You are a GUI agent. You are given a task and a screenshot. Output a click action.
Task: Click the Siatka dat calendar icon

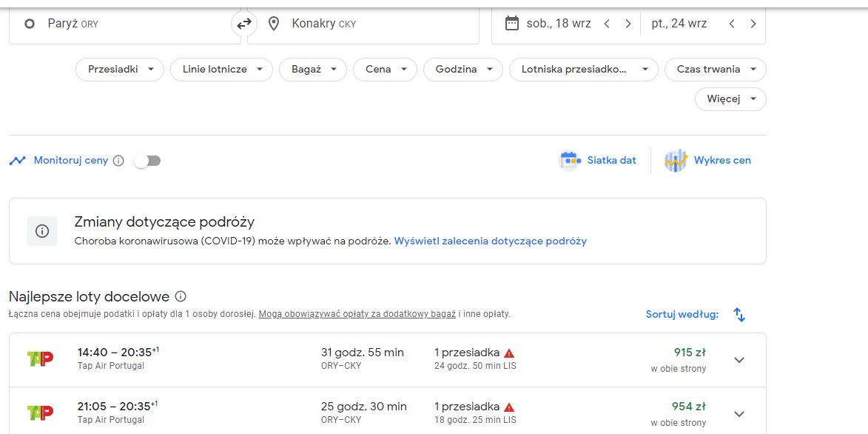click(569, 161)
